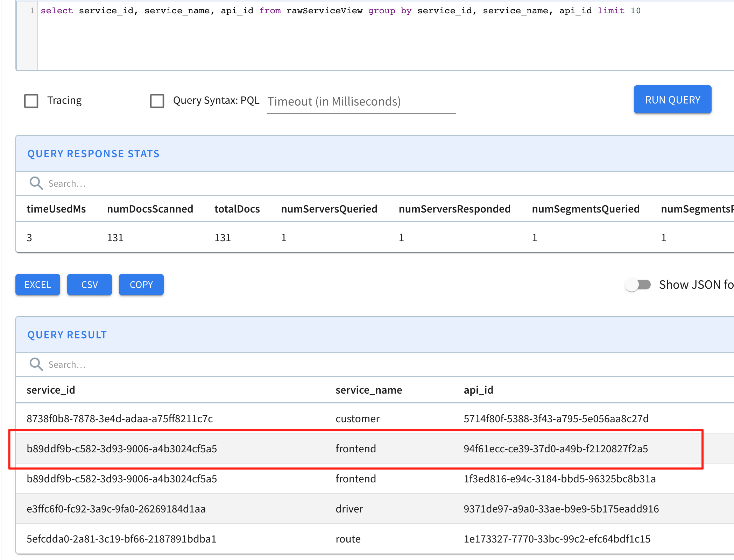Click the search magnifier icon in Query Result

36,364
